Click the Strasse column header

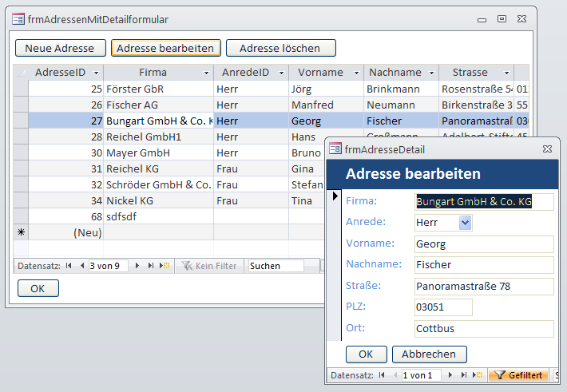click(x=475, y=73)
